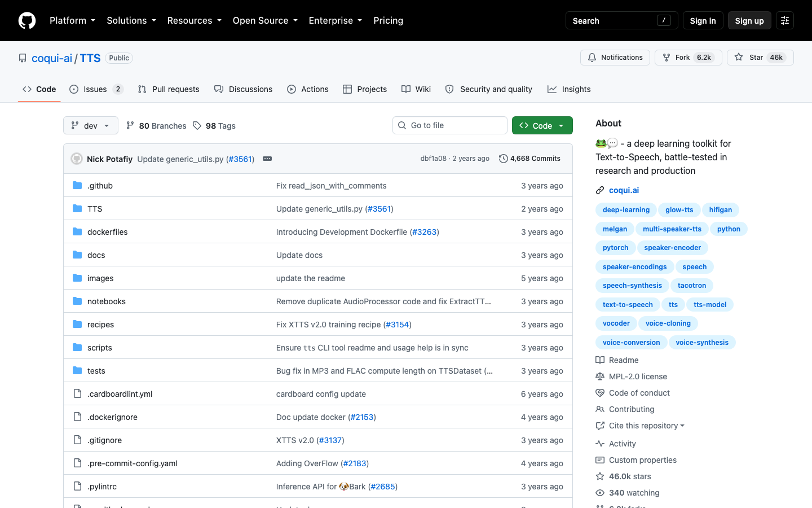The width and height of the screenshot is (812, 508).
Task: Click the Custom properties note icon
Action: point(600,460)
